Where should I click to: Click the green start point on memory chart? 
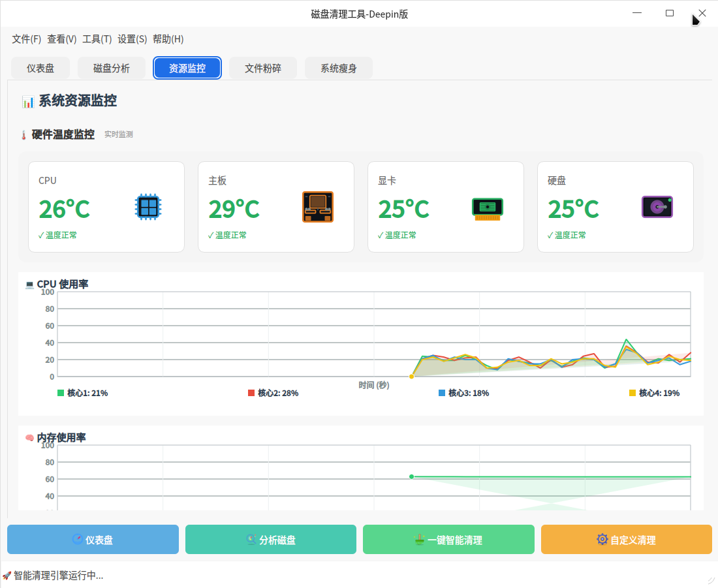click(x=412, y=476)
